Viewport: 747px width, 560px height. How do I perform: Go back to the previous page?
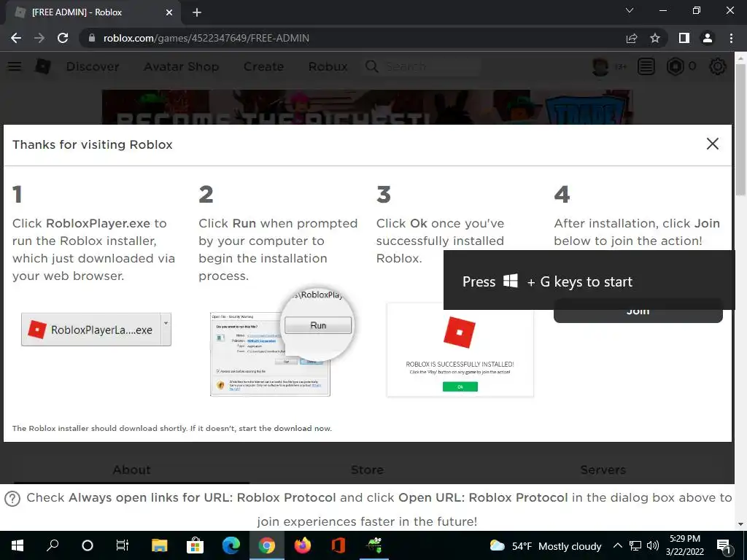pos(16,38)
